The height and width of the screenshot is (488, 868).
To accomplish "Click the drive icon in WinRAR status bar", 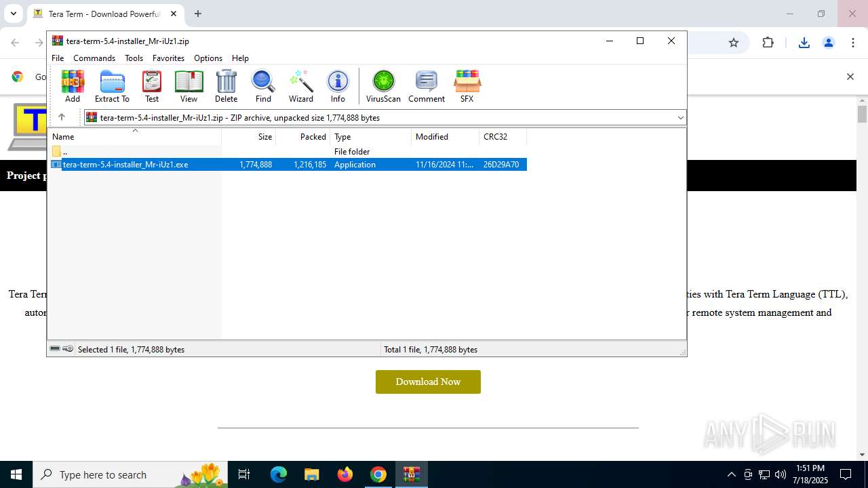I will [55, 349].
